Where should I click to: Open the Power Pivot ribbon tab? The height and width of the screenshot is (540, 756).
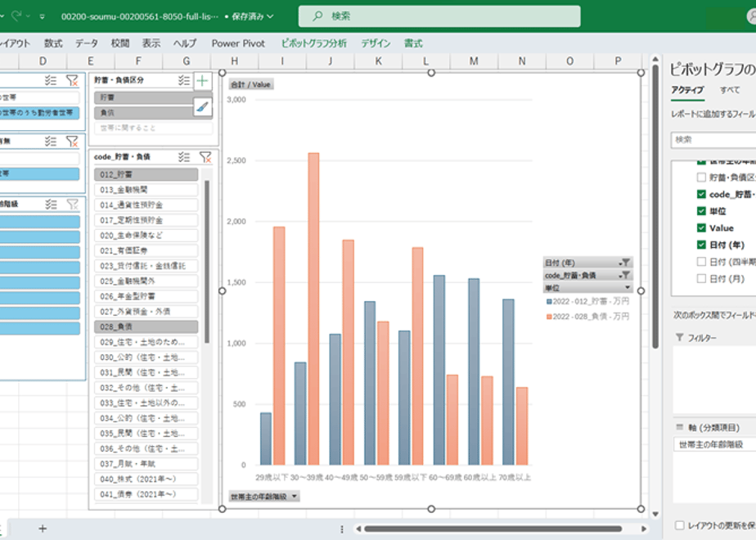238,43
